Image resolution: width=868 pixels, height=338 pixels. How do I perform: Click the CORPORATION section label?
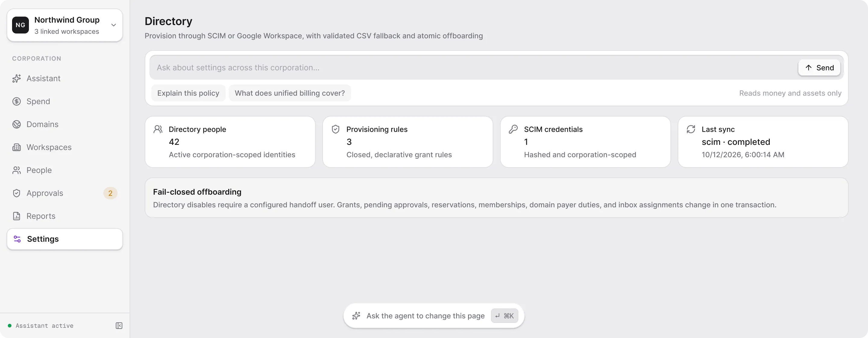tap(37, 59)
